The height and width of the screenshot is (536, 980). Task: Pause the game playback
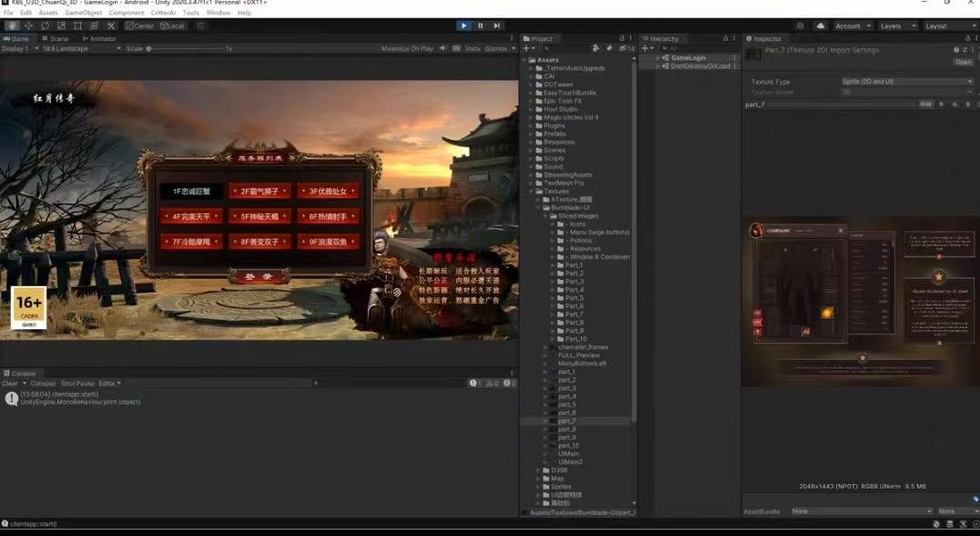[480, 26]
